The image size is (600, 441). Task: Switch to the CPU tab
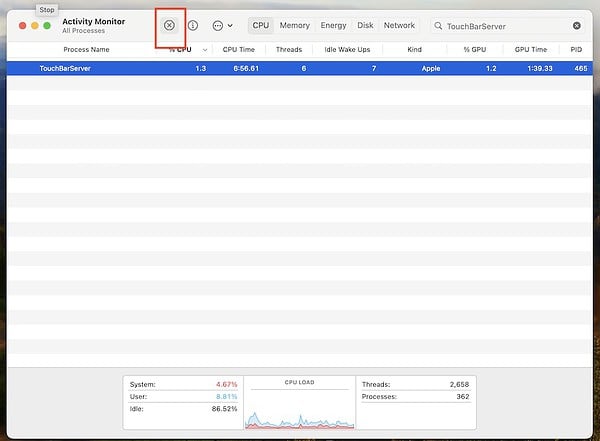point(260,25)
